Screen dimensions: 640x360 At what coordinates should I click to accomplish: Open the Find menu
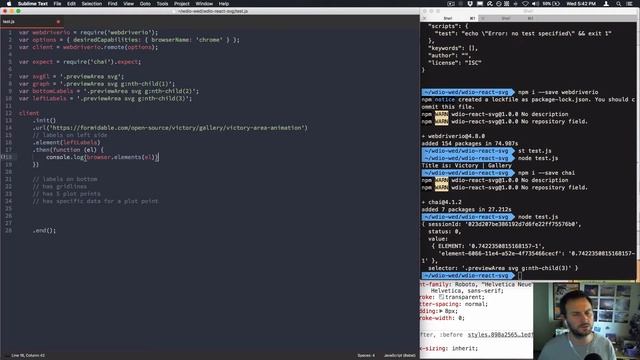point(112,4)
